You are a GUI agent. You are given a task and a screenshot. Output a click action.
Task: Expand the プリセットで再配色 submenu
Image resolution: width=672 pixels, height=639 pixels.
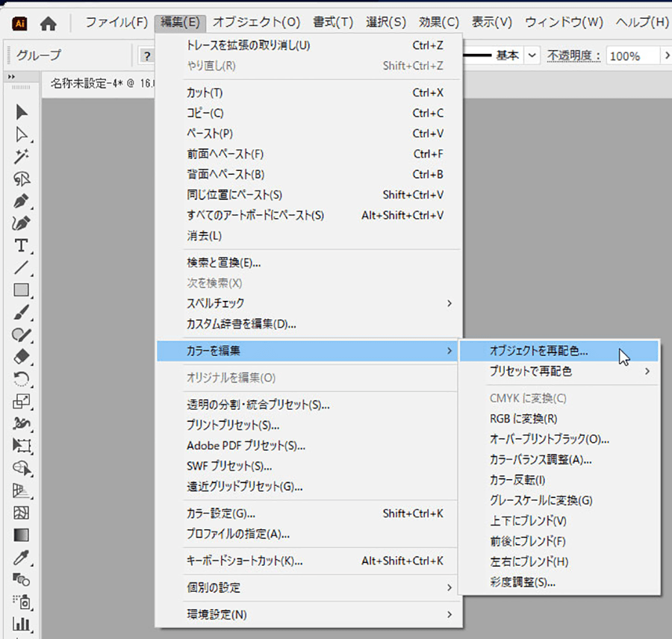[647, 371]
